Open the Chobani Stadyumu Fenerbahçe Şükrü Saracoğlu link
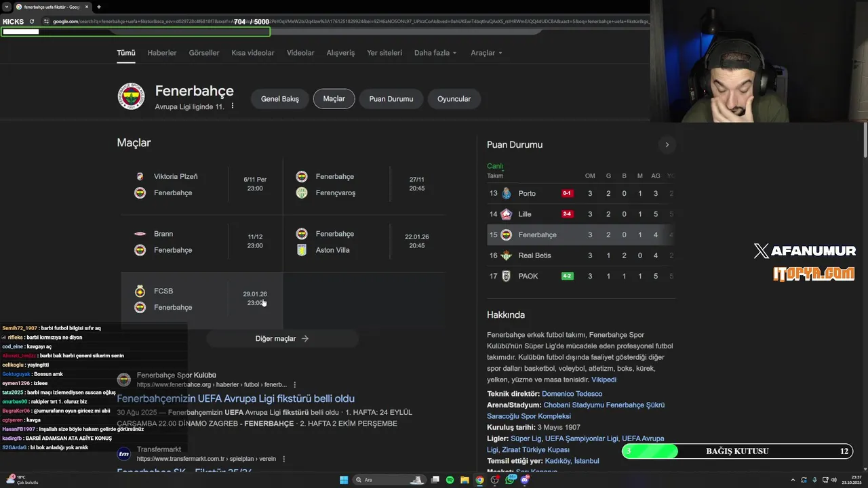Viewport: 868px width, 488px height. [x=576, y=410]
